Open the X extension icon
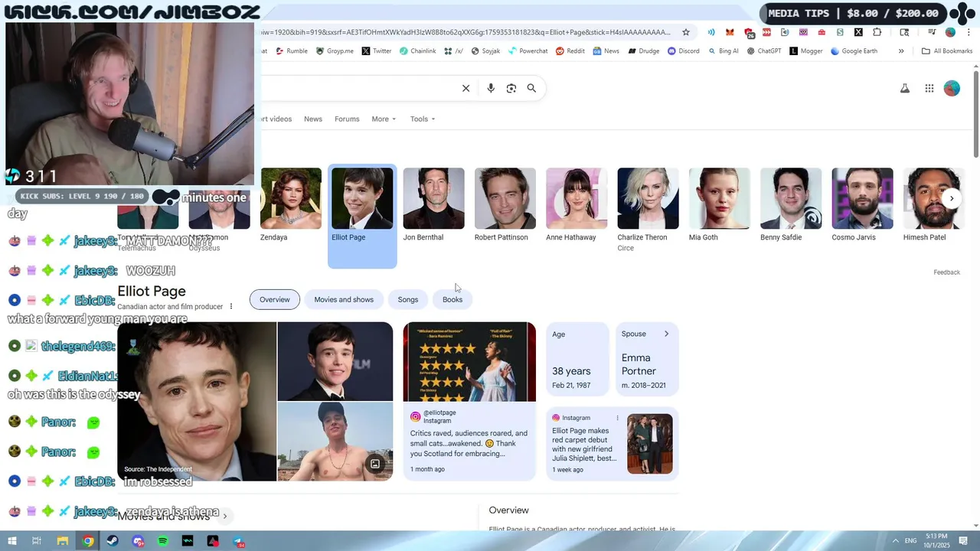The height and width of the screenshot is (551, 980). click(858, 32)
